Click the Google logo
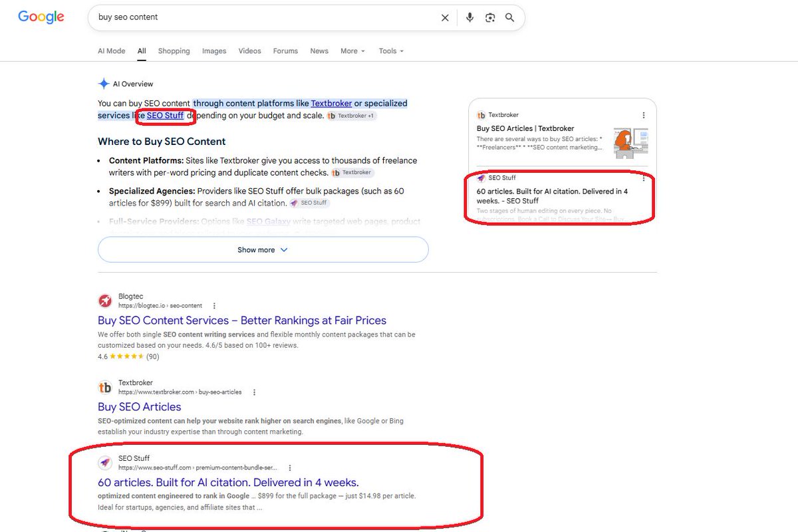This screenshot has height=532, width=798. click(x=41, y=17)
